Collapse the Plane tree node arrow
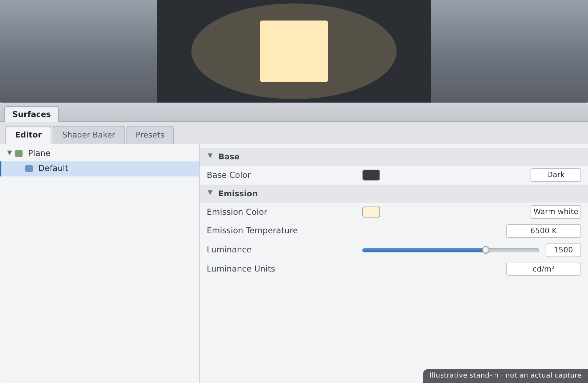 click(x=10, y=153)
